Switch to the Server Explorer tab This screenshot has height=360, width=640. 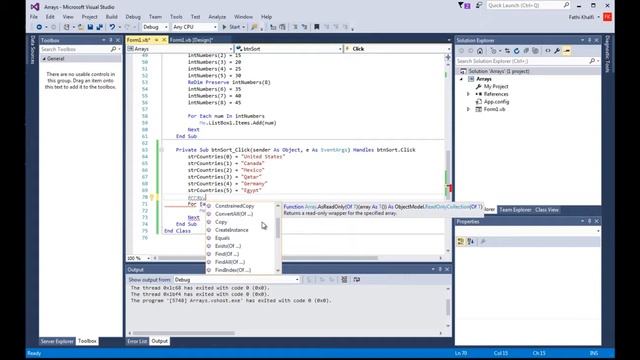[x=57, y=341]
